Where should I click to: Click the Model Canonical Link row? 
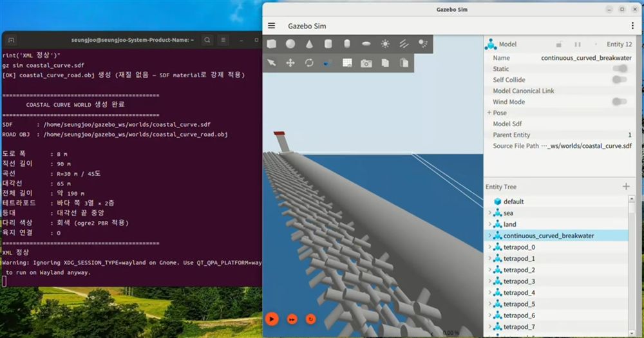click(x=560, y=91)
